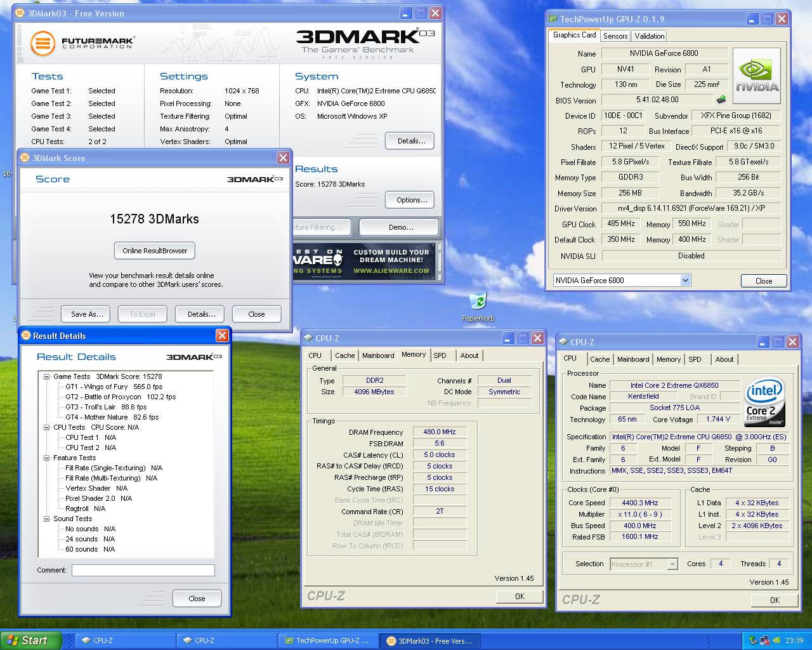The width and height of the screenshot is (812, 650).
Task: Collapse the Sound Tests tree node
Action: pos(46,519)
